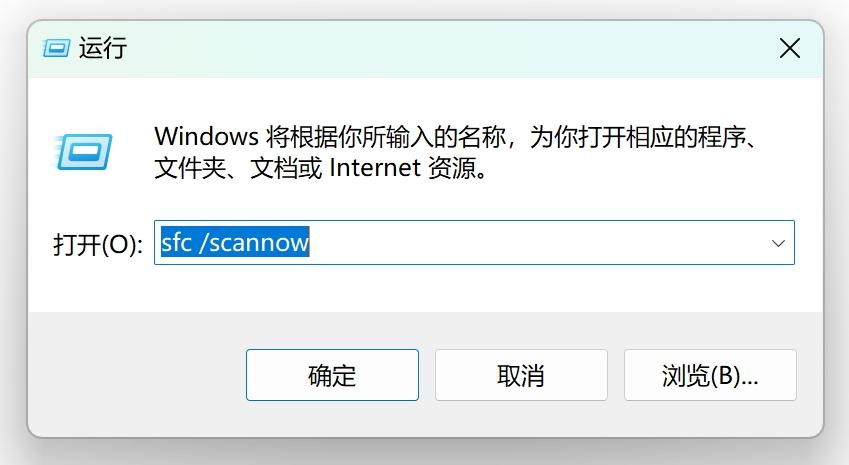The height and width of the screenshot is (465, 849).
Task: Click the small Run icon in title bar
Action: [x=56, y=48]
